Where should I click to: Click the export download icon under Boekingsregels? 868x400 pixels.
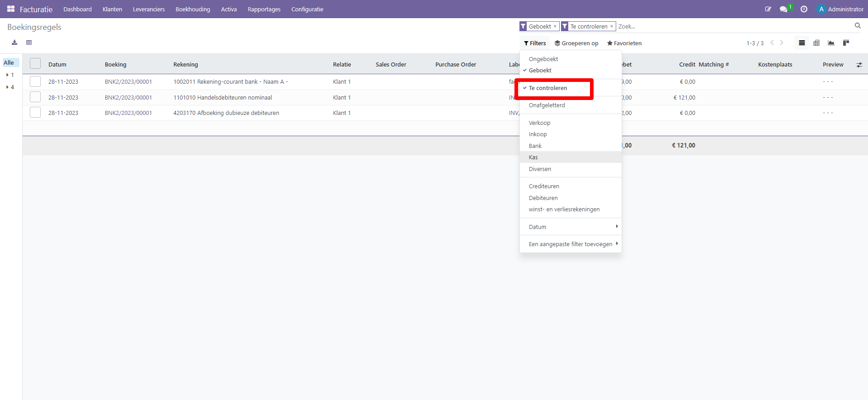pos(14,43)
